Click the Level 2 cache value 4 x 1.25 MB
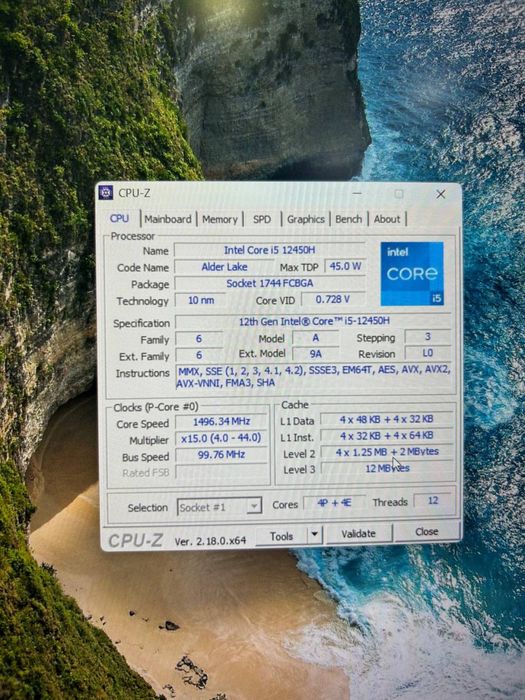Screen dimensions: 525x700 [387, 452]
